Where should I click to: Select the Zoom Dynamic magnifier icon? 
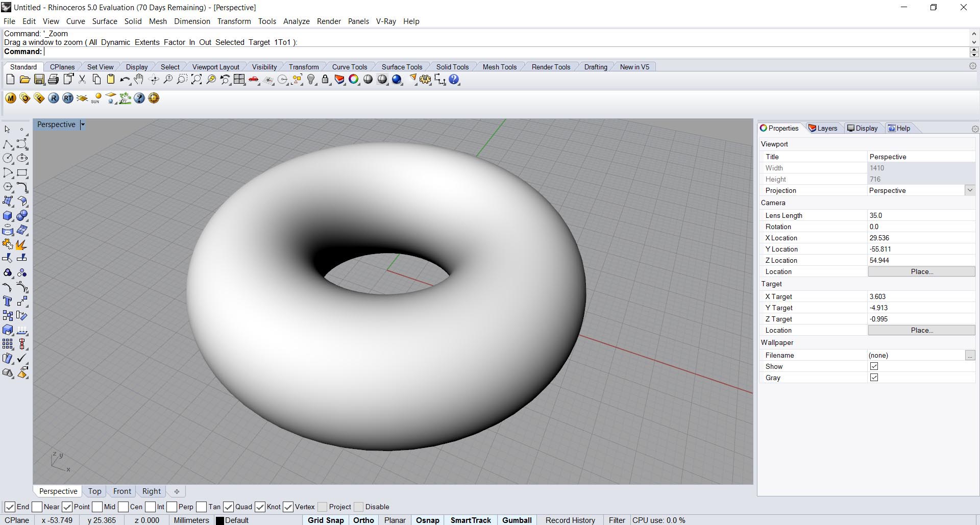pyautogui.click(x=167, y=80)
